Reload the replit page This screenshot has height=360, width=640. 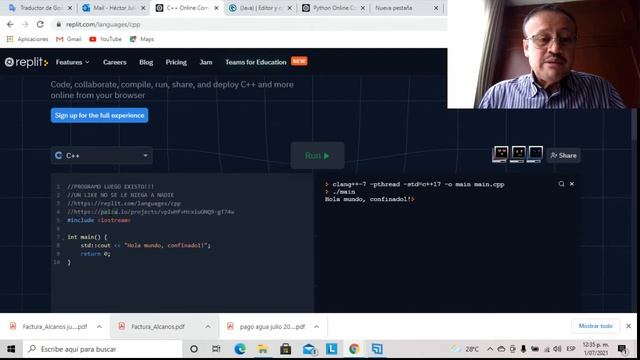40,24
